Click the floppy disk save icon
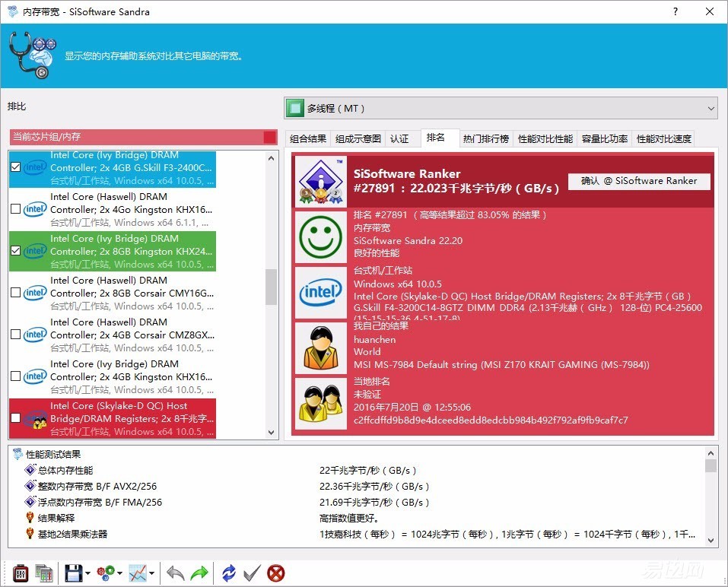 [x=73, y=573]
